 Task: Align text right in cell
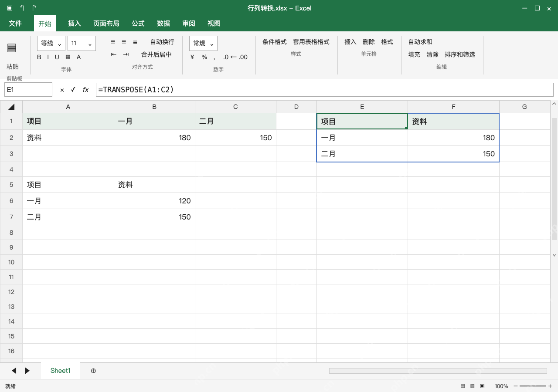[x=135, y=42]
